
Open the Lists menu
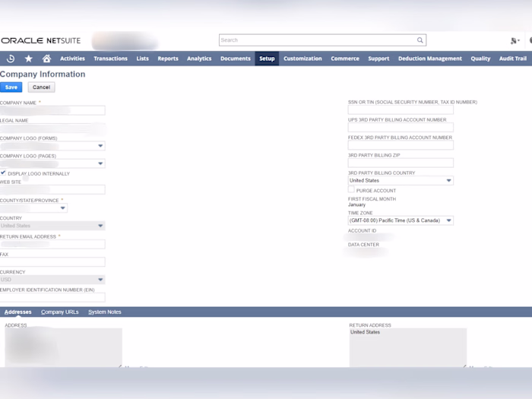[x=143, y=59]
